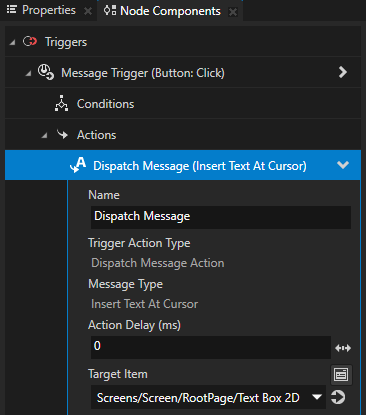This screenshot has height=415, width=366.
Task: Click the Target Item label
Action: pos(118,374)
